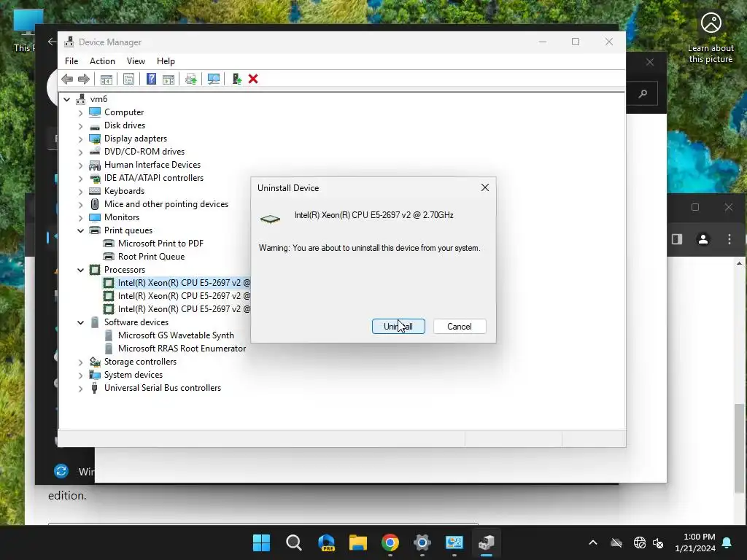This screenshot has height=560, width=747.
Task: Click the DVD/CD-ROM drives icon
Action: click(95, 152)
